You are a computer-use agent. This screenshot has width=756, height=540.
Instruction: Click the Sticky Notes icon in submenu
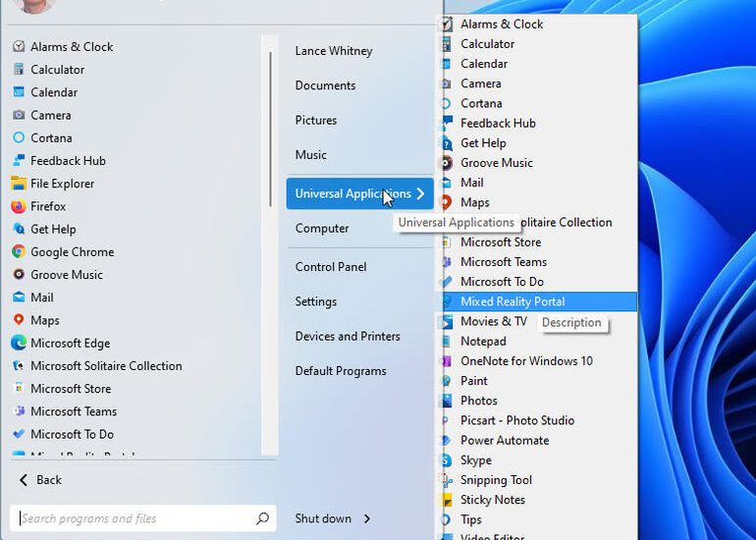click(447, 500)
